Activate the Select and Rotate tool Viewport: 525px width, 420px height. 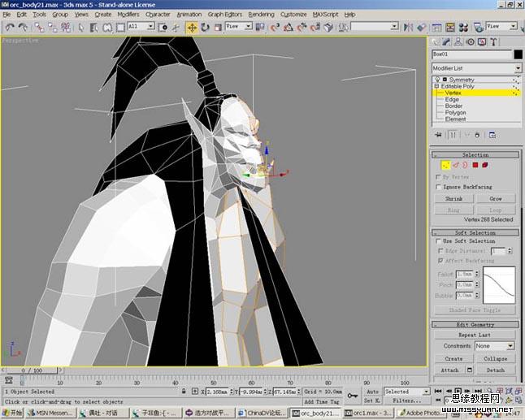[x=205, y=28]
